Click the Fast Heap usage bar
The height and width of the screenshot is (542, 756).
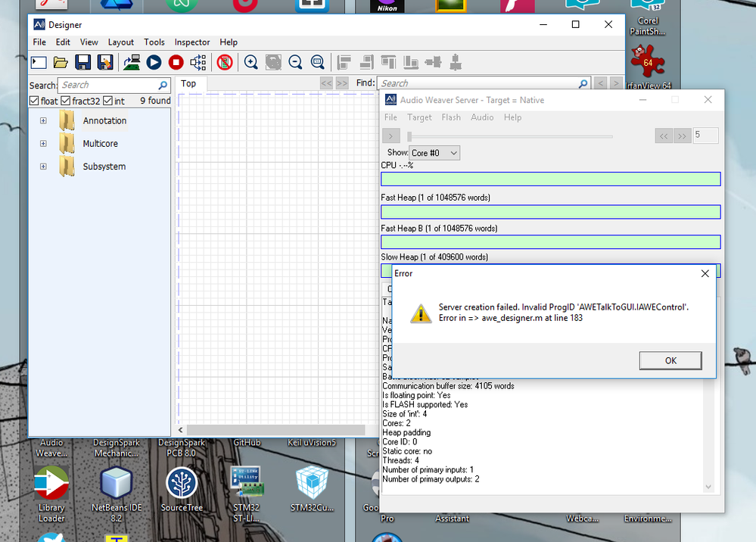pyautogui.click(x=551, y=212)
